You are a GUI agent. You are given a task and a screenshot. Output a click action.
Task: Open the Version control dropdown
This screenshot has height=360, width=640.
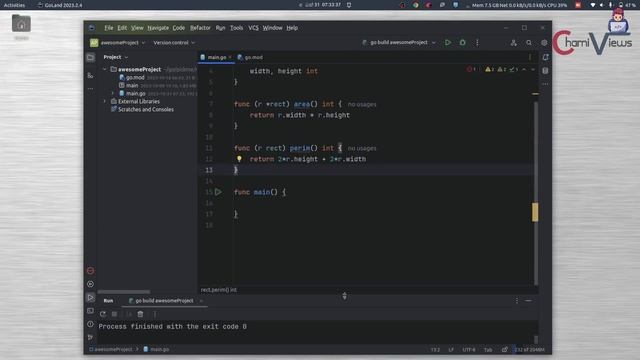174,42
